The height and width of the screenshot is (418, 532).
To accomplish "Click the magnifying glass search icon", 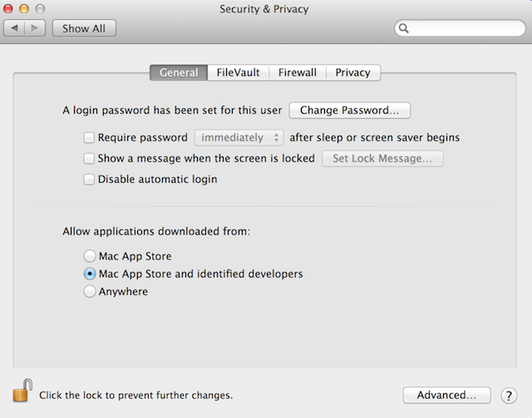I will [405, 28].
